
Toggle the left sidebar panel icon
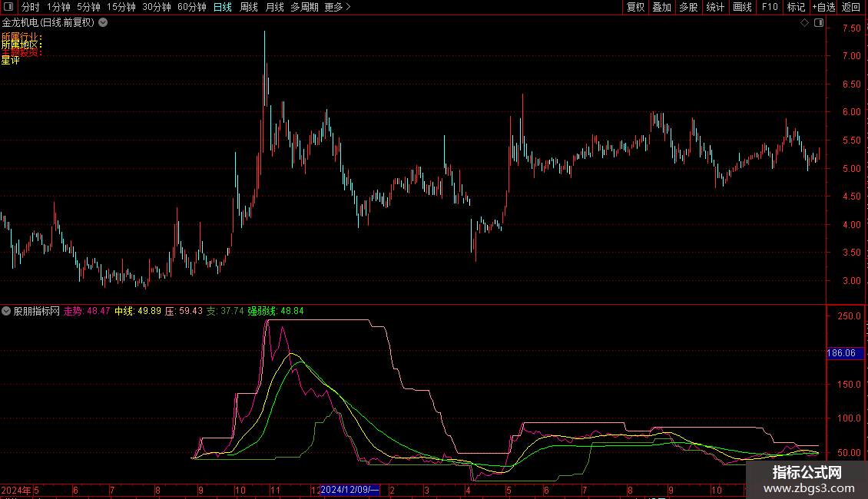10,8
